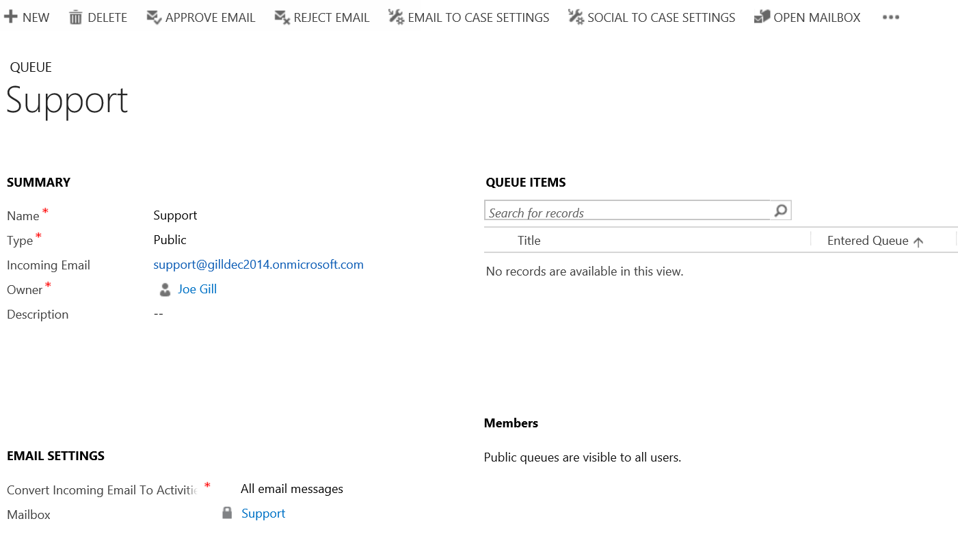
Task: Click the Open Mailbox icon
Action: pyautogui.click(x=761, y=16)
